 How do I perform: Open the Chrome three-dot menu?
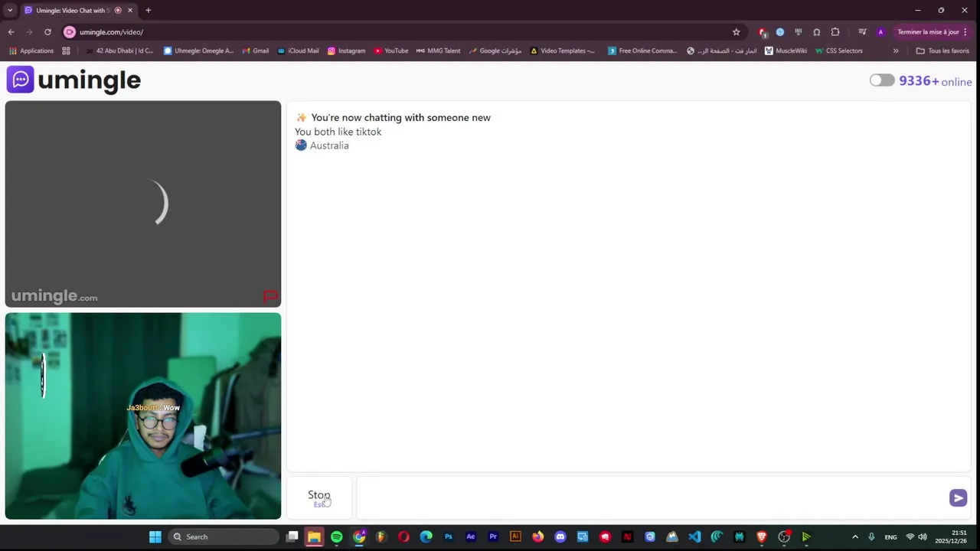(x=965, y=32)
